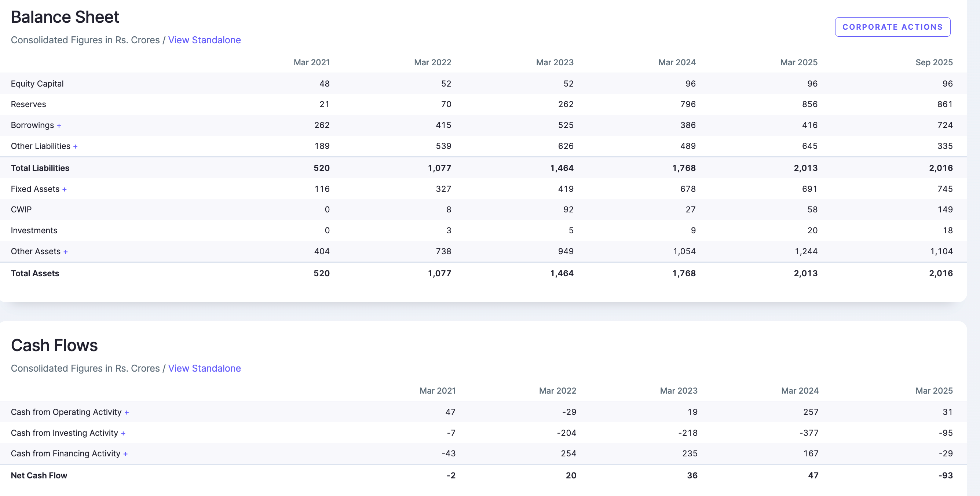This screenshot has width=980, height=496.
Task: Click the Corporate Actions button
Action: 892,27
